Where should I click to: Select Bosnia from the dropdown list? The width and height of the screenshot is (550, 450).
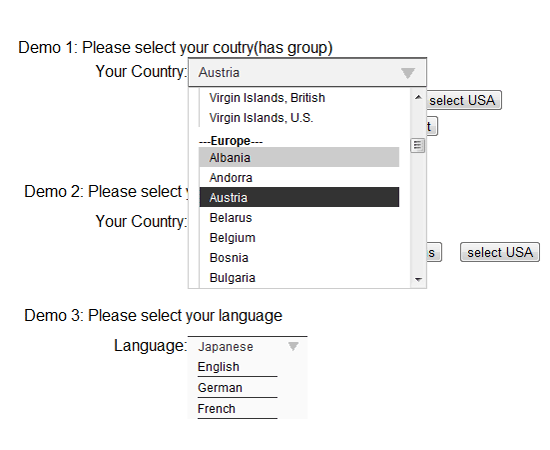pyautogui.click(x=299, y=257)
